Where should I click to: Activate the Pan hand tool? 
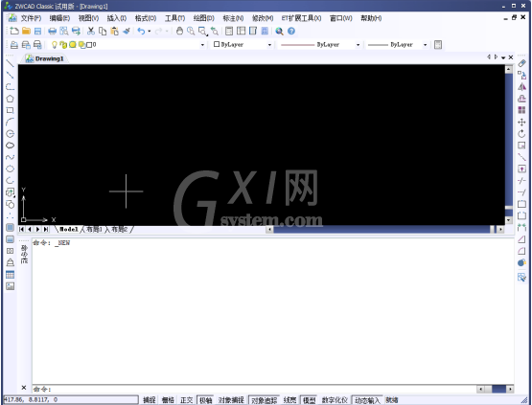click(x=179, y=32)
